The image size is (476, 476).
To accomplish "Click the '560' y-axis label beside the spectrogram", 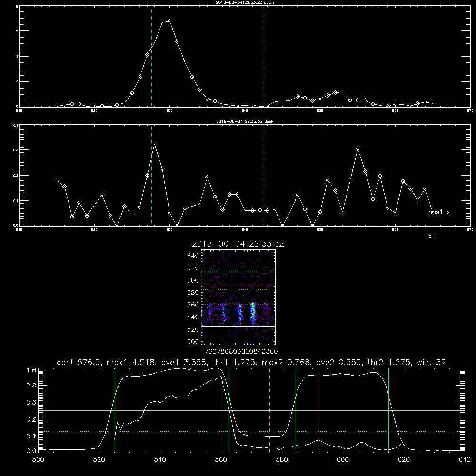I will click(x=193, y=305).
